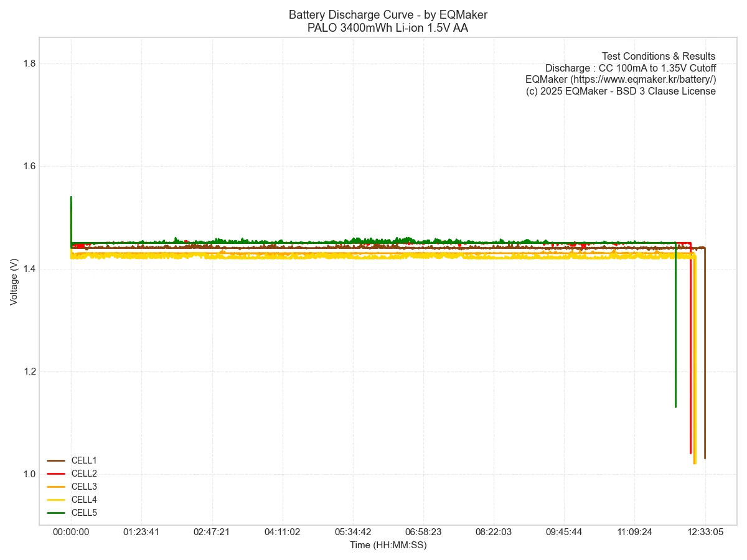The width and height of the screenshot is (747, 560).
Task: Click the 06:58:23 time axis tick label
Action: (423, 533)
